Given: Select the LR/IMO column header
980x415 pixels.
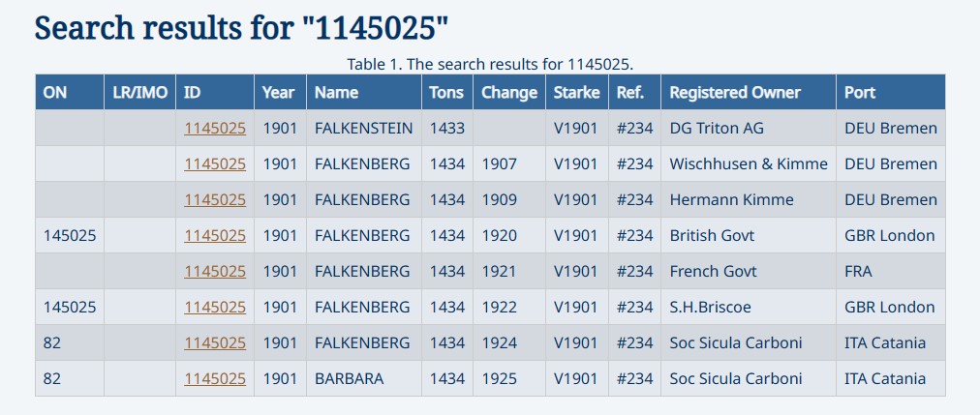Looking at the screenshot, I should pos(140,93).
